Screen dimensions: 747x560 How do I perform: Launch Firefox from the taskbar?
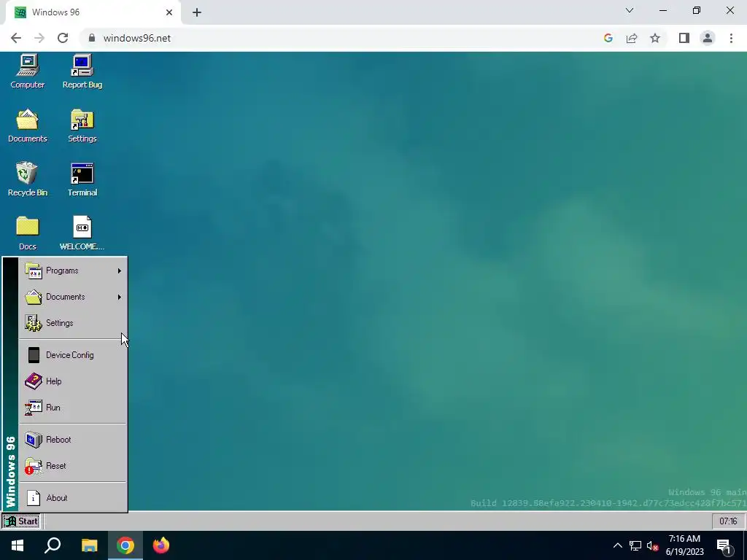pyautogui.click(x=161, y=545)
